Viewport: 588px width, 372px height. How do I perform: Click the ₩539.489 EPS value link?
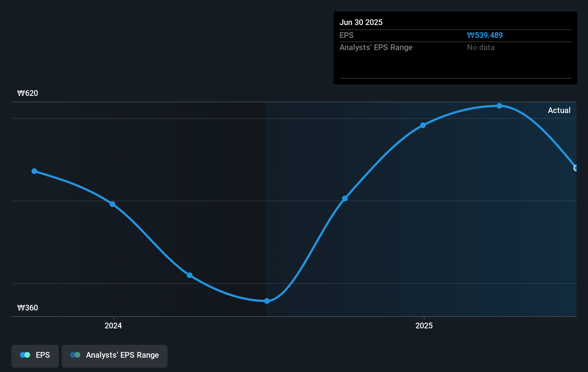(x=485, y=35)
